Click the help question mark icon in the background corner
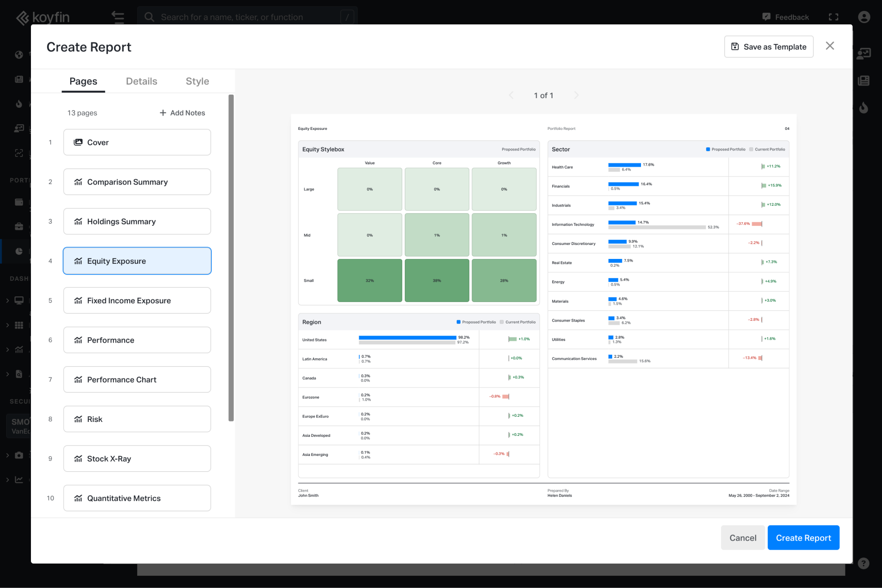This screenshot has width=882, height=588. (x=863, y=563)
